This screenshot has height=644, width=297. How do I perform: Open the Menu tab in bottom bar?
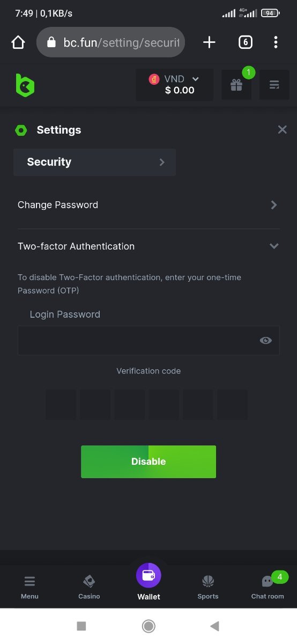click(29, 587)
